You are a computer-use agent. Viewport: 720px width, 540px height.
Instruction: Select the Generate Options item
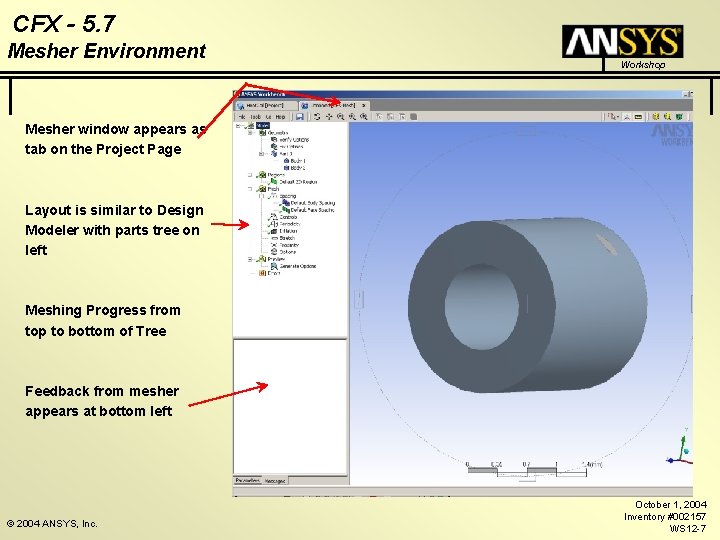(298, 266)
